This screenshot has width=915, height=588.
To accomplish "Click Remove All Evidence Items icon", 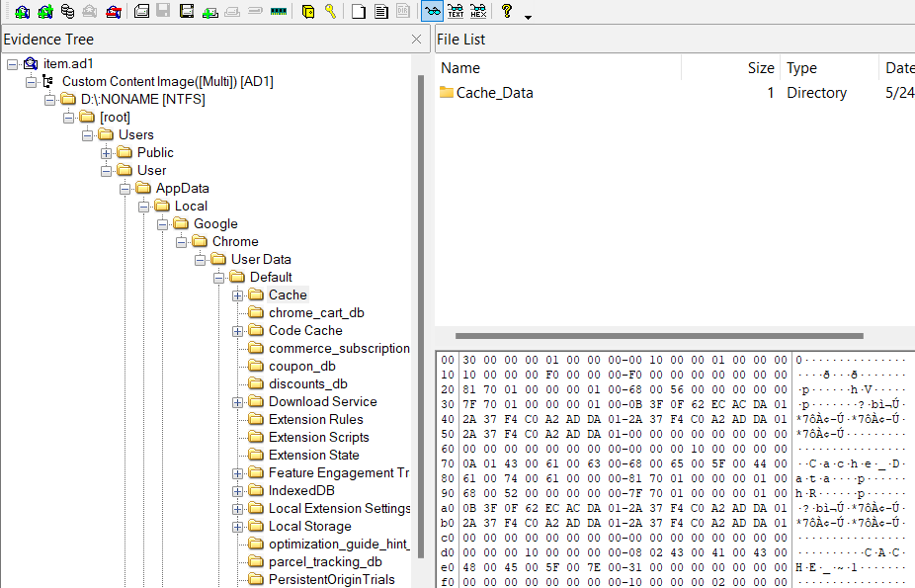I will 114,11.
